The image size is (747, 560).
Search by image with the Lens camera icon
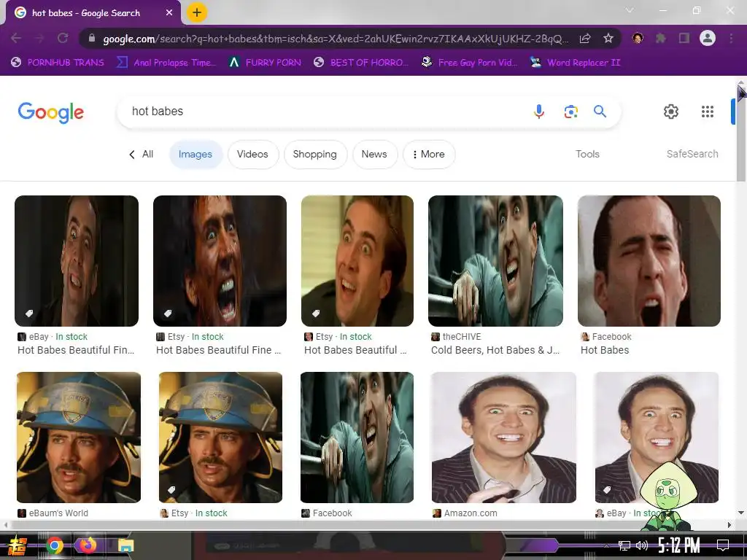pyautogui.click(x=570, y=112)
